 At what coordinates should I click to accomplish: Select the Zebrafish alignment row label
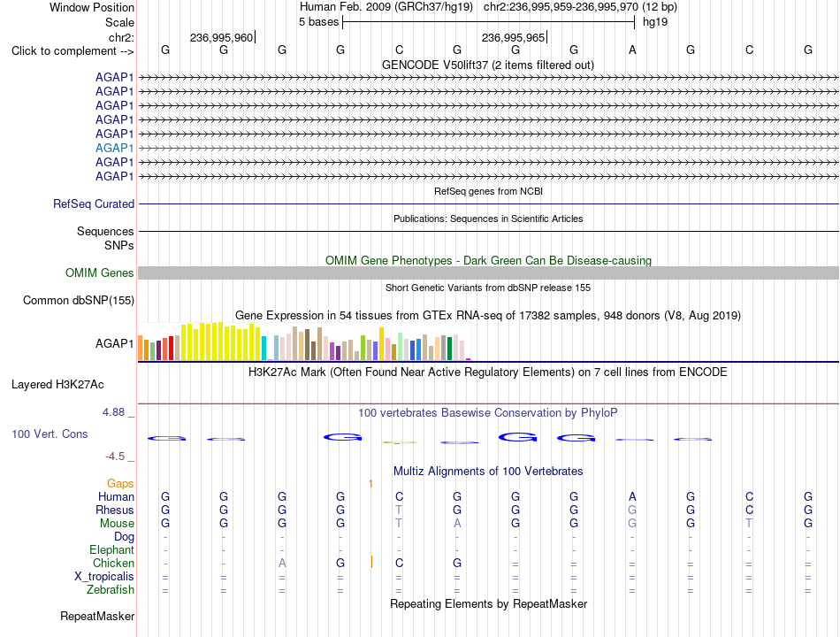[x=111, y=590]
